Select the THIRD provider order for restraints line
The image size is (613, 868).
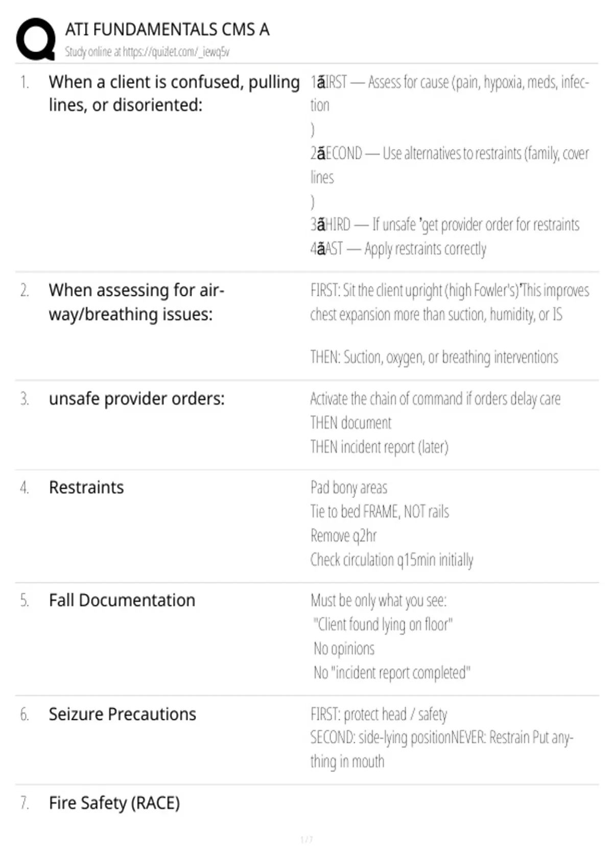pos(445,225)
